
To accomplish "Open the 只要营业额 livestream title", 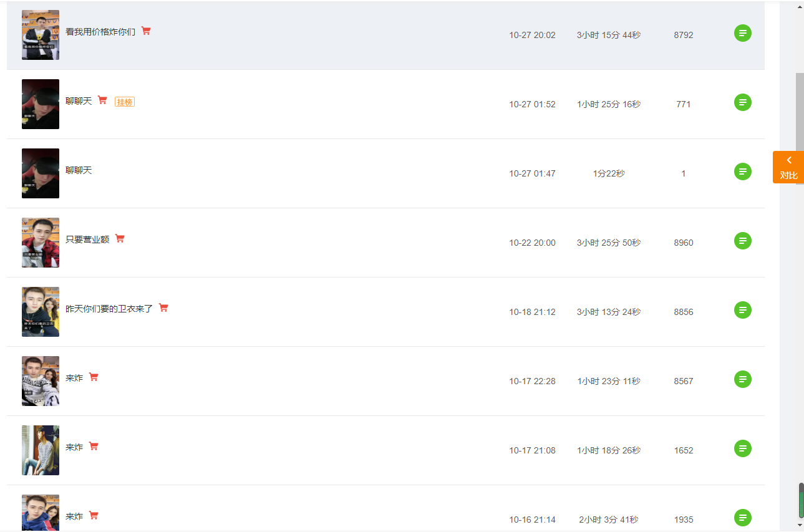I will (x=87, y=239).
